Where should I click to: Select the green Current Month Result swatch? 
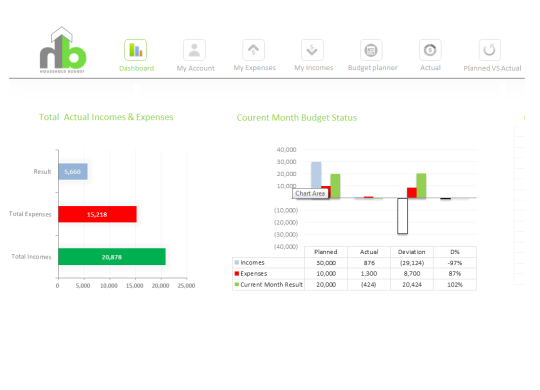(237, 285)
